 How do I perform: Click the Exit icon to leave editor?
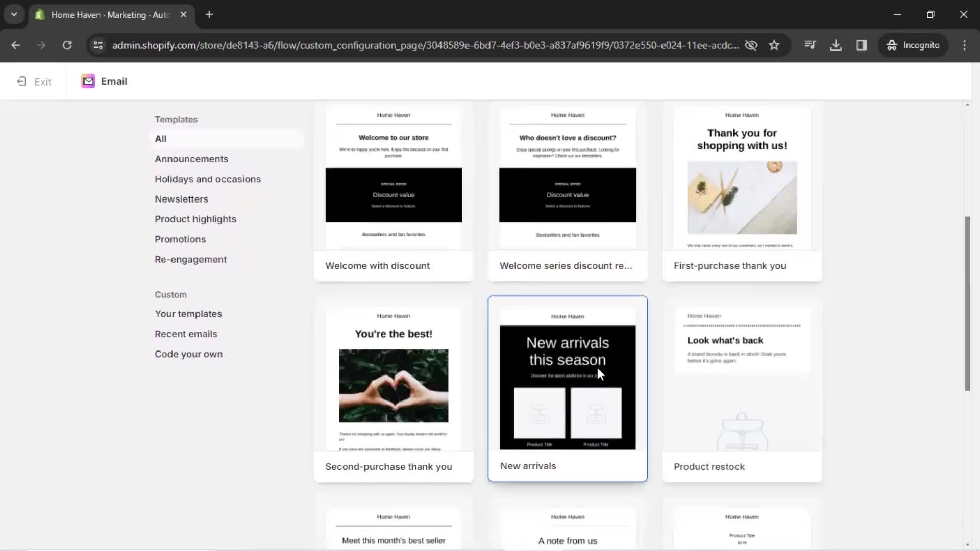pos(21,81)
